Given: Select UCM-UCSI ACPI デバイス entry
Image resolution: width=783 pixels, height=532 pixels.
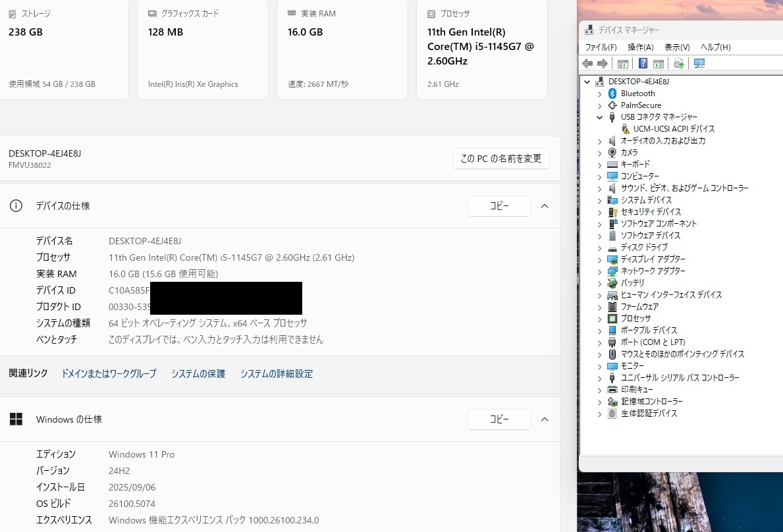Looking at the screenshot, I should pos(674,129).
